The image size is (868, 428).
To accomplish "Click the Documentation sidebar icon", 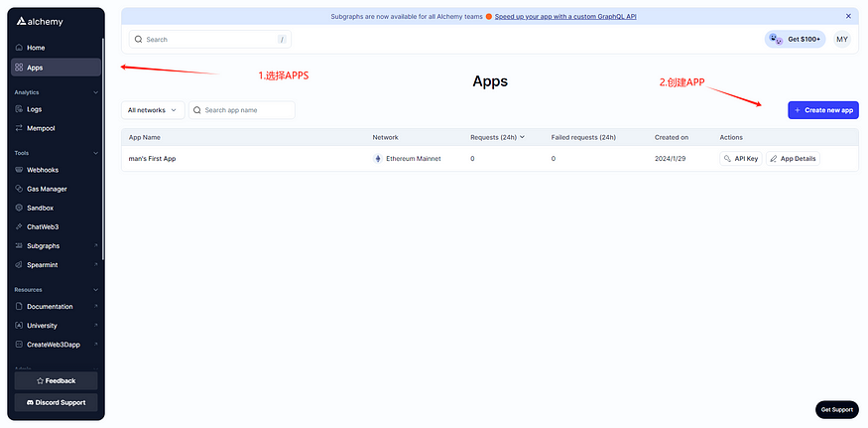I will pyautogui.click(x=19, y=307).
